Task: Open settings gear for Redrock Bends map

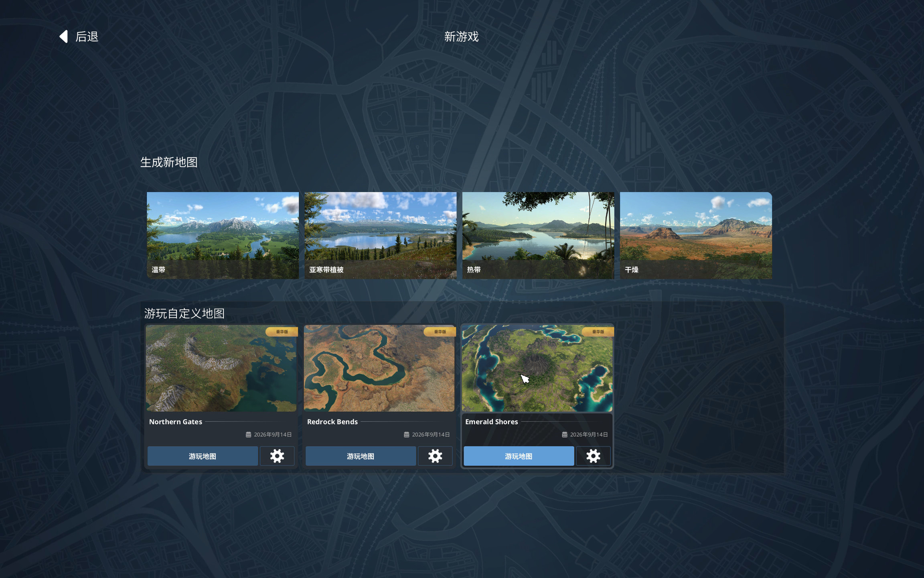Action: pyautogui.click(x=435, y=456)
